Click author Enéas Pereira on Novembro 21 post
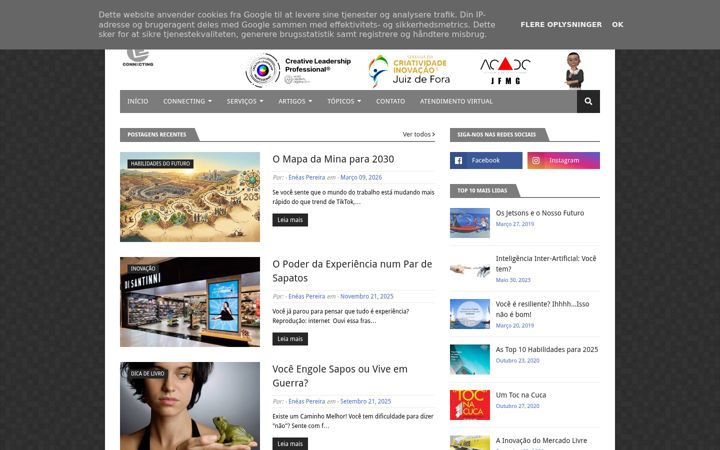Viewport: 720px width, 450px height. [x=307, y=296]
